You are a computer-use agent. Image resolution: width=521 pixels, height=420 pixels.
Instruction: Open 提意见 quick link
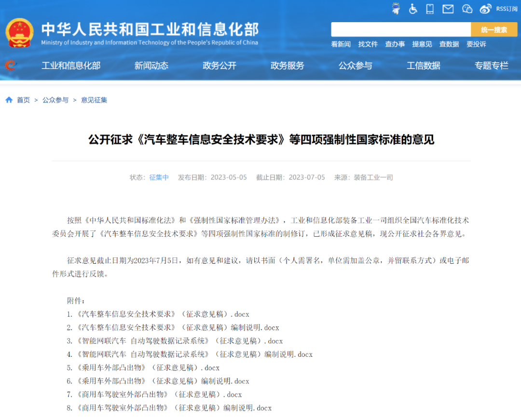(422, 44)
